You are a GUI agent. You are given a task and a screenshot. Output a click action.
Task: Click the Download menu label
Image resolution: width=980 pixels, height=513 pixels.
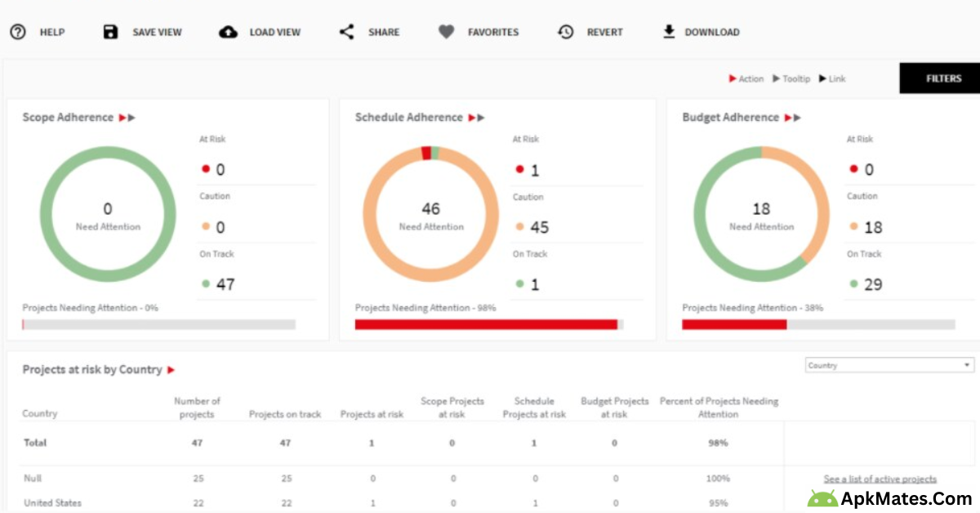pyautogui.click(x=711, y=33)
